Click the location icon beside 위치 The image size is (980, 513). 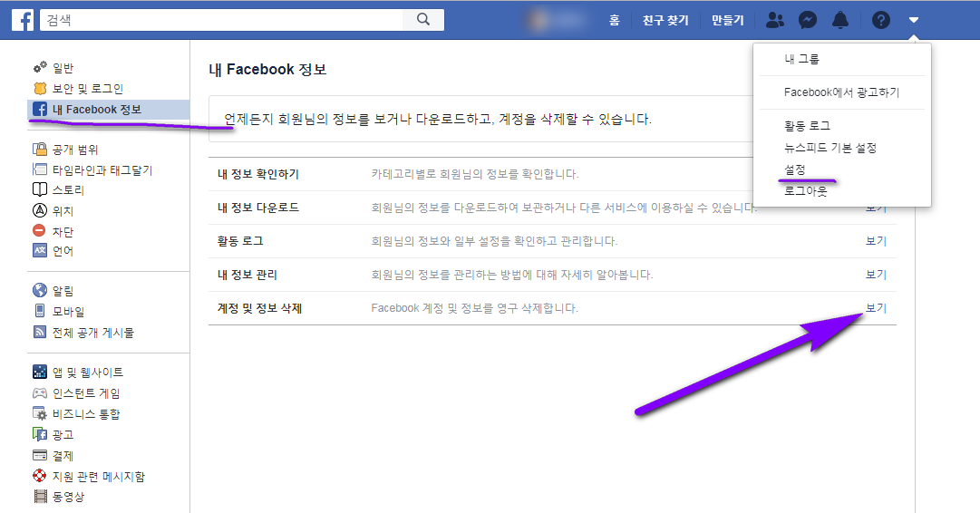tap(40, 210)
